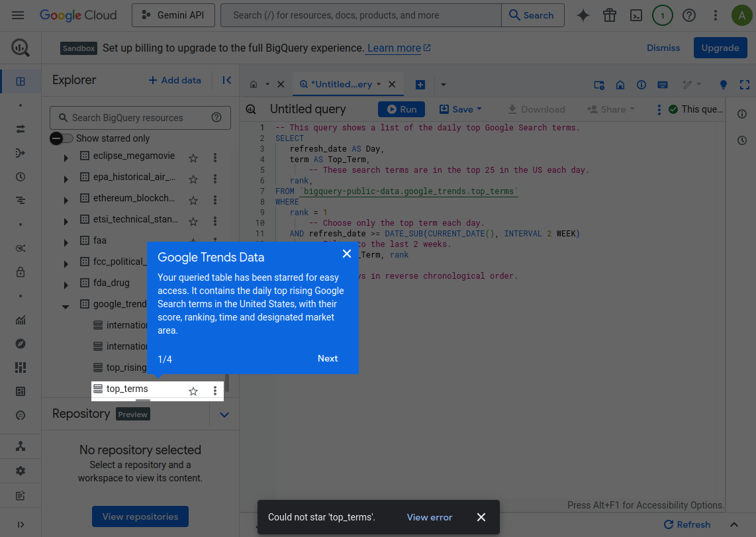Expand the eclipse_megamovie dataset node
Screen dimensions: 756x537
tap(66, 158)
